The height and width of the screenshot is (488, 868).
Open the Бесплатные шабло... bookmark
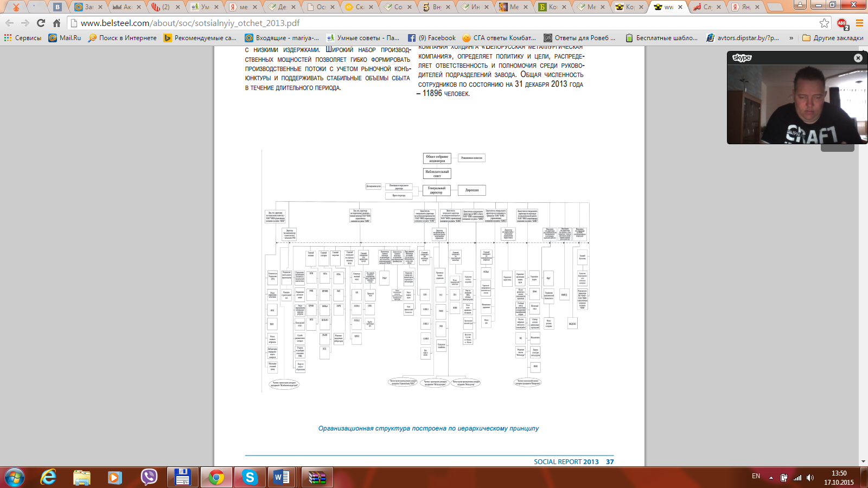pos(661,38)
